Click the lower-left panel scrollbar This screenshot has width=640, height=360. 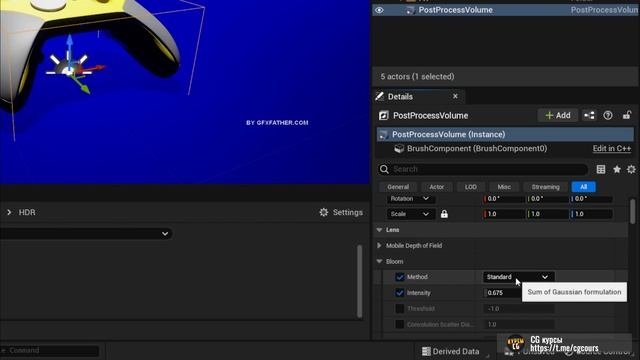coord(360,281)
